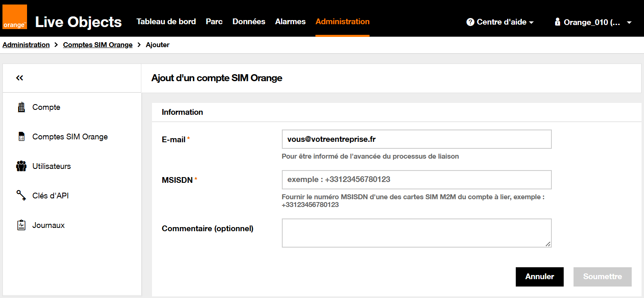Open the Données menu item
The image size is (644, 298).
tap(249, 21)
